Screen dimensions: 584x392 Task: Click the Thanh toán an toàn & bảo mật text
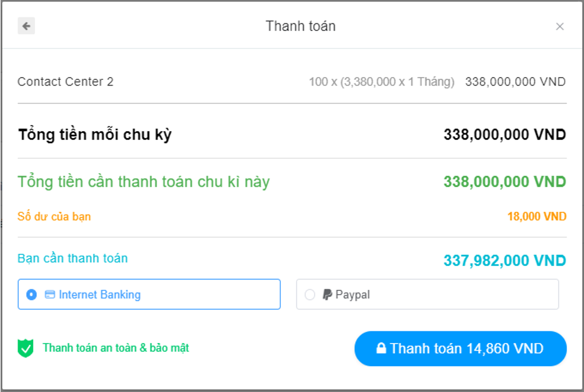point(116,348)
